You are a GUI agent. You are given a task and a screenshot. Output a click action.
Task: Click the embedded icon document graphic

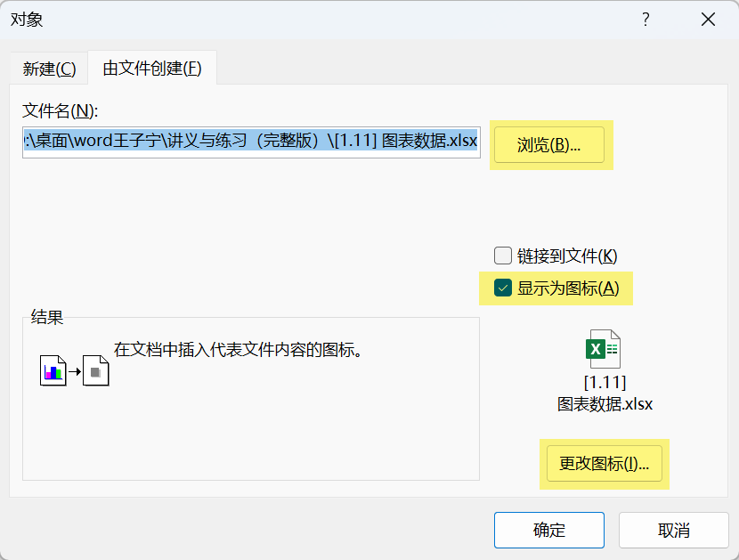click(x=95, y=370)
